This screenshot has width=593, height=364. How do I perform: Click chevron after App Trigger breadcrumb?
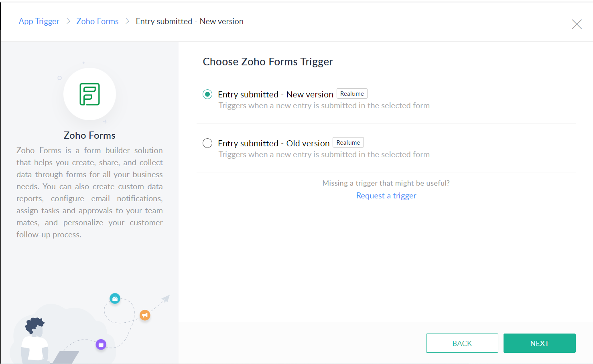pos(68,21)
